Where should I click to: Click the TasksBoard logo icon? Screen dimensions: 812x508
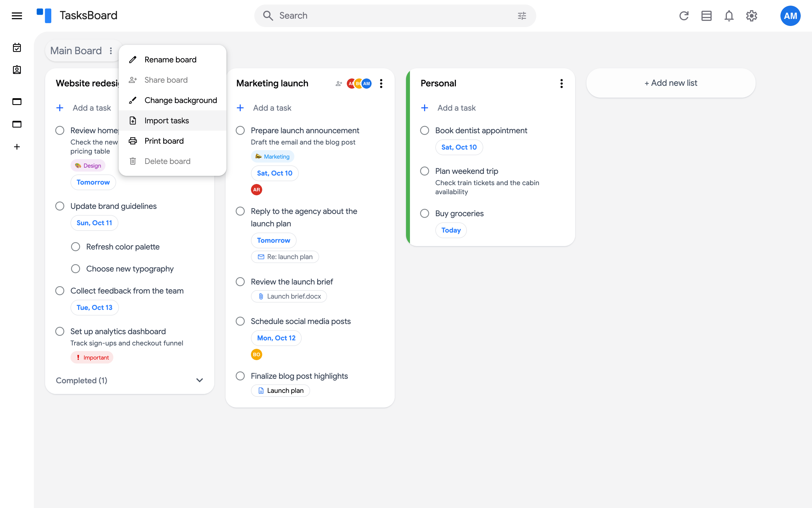coord(44,16)
